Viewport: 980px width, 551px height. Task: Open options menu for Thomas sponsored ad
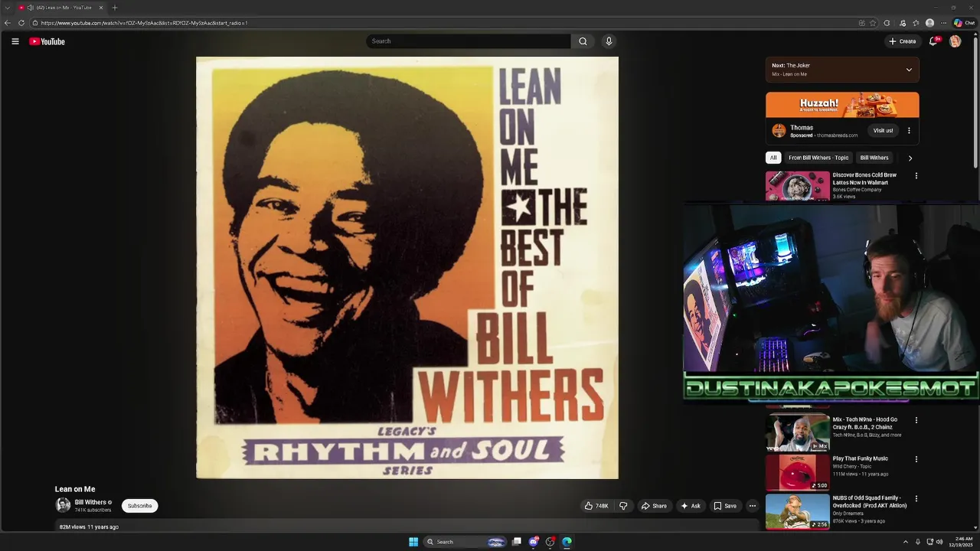[909, 131]
